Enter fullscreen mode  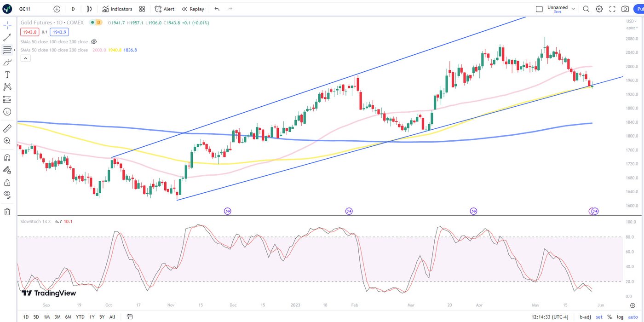612,9
